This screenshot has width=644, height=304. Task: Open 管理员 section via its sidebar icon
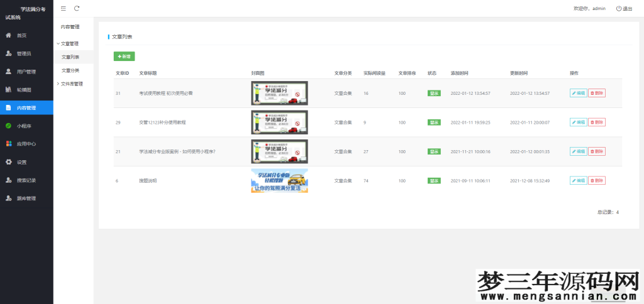point(8,53)
